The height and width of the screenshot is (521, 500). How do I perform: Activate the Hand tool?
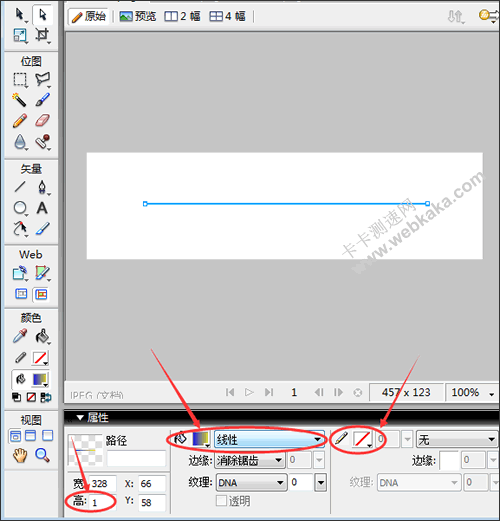20,455
